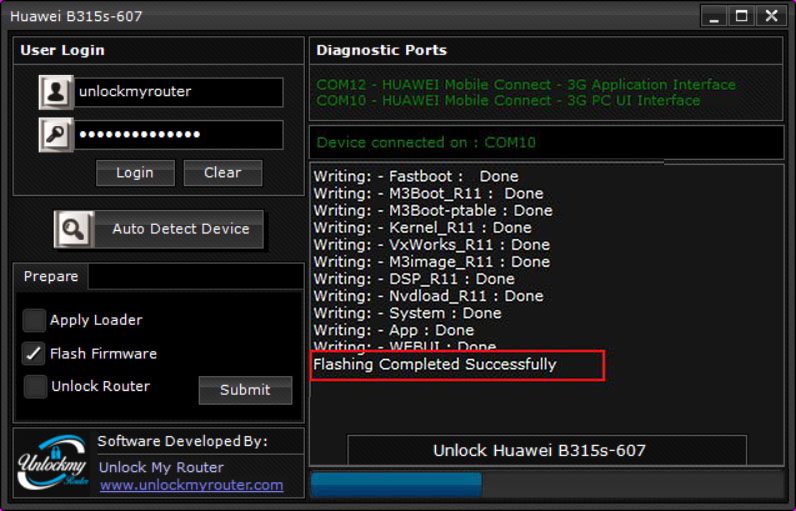Click the Clear button
The width and height of the screenshot is (796, 511).
pos(223,173)
